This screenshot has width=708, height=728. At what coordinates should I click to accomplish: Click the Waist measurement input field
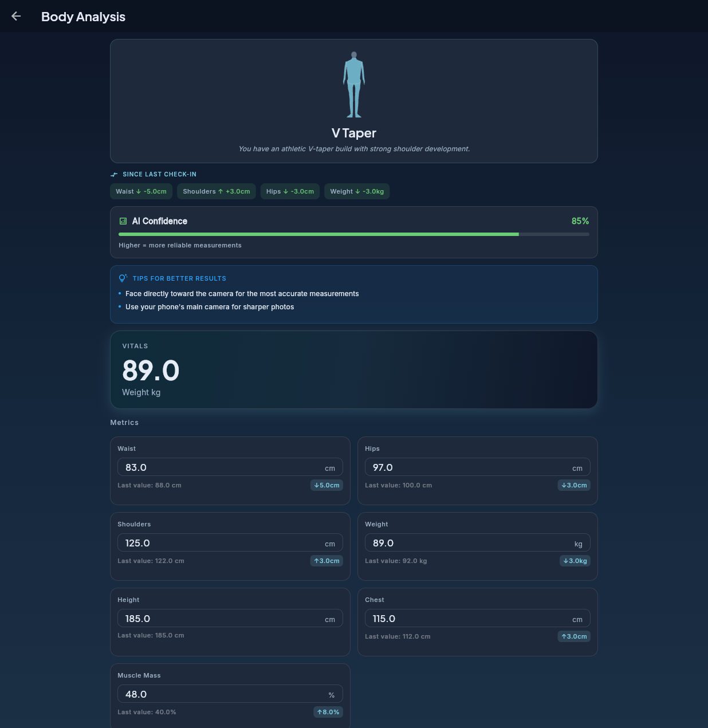230,467
